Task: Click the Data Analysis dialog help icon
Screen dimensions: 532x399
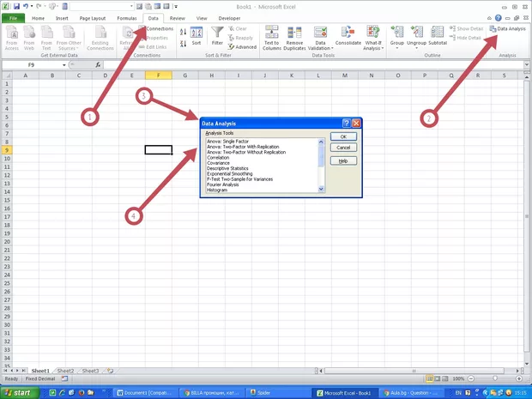Action: point(346,124)
